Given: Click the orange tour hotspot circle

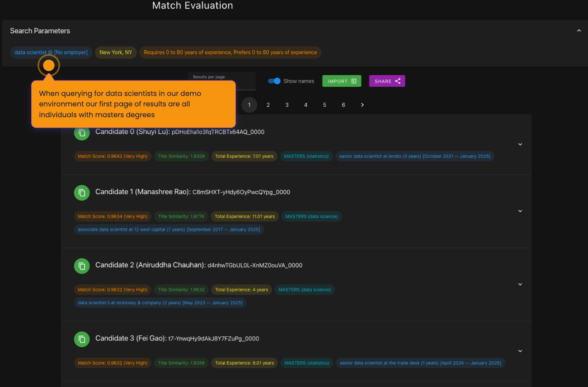Looking at the screenshot, I should [x=49, y=65].
